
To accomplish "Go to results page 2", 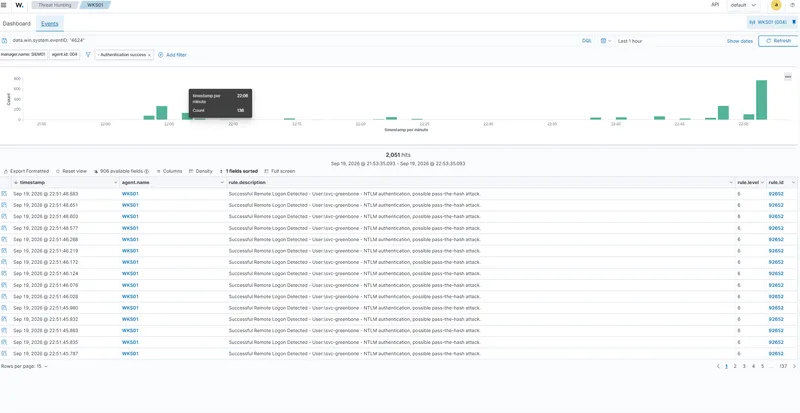I will tap(735, 367).
